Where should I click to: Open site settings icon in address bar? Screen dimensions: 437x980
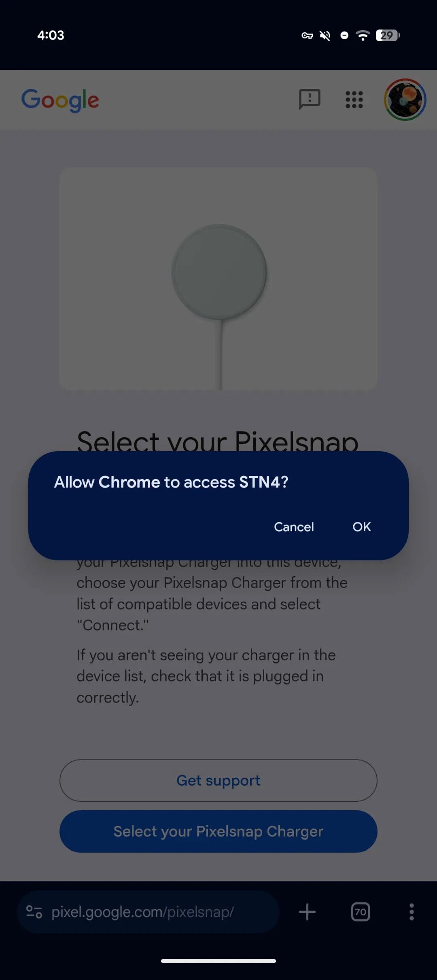coord(34,912)
